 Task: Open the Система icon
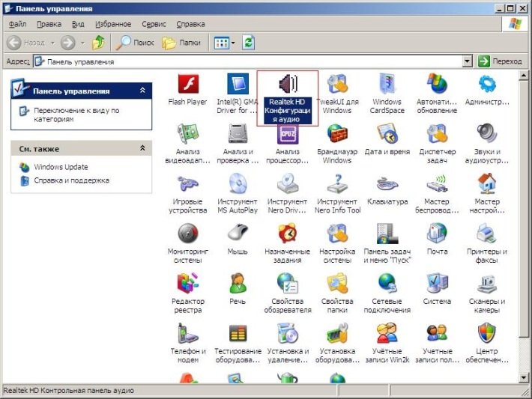click(437, 284)
